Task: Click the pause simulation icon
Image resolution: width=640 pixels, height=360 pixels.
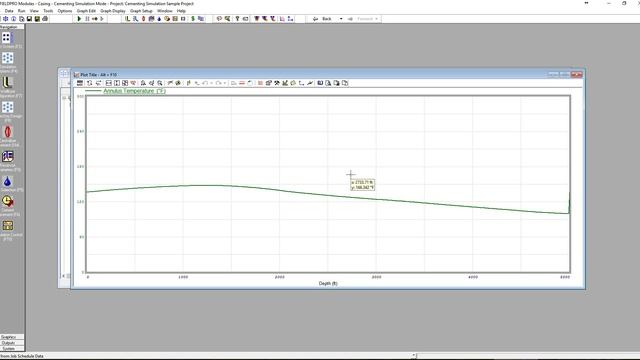Action: coord(87,19)
